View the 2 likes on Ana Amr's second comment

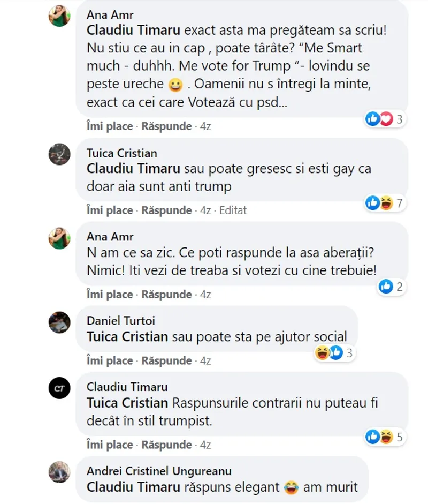pos(391,287)
